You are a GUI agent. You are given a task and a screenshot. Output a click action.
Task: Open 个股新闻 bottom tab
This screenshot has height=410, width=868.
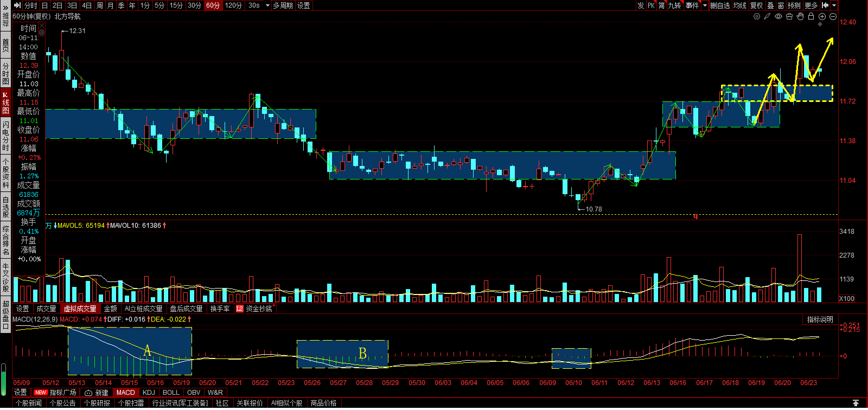29,403
